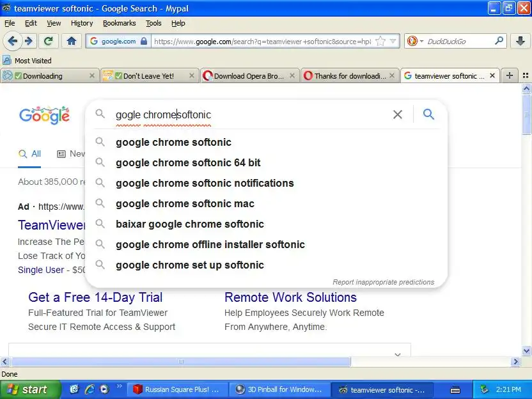The width and height of the screenshot is (532, 399).
Task: Open the DuckDuckGo search engine selector
Action: click(415, 42)
